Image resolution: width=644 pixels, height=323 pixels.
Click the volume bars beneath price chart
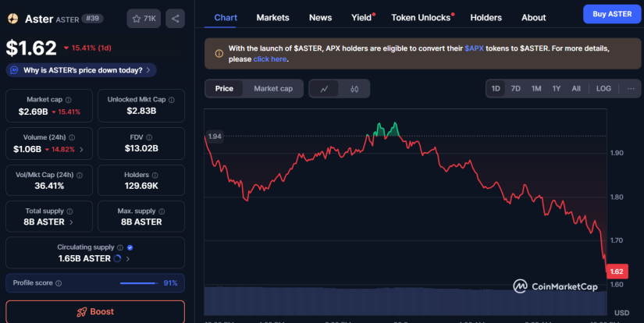[405, 301]
